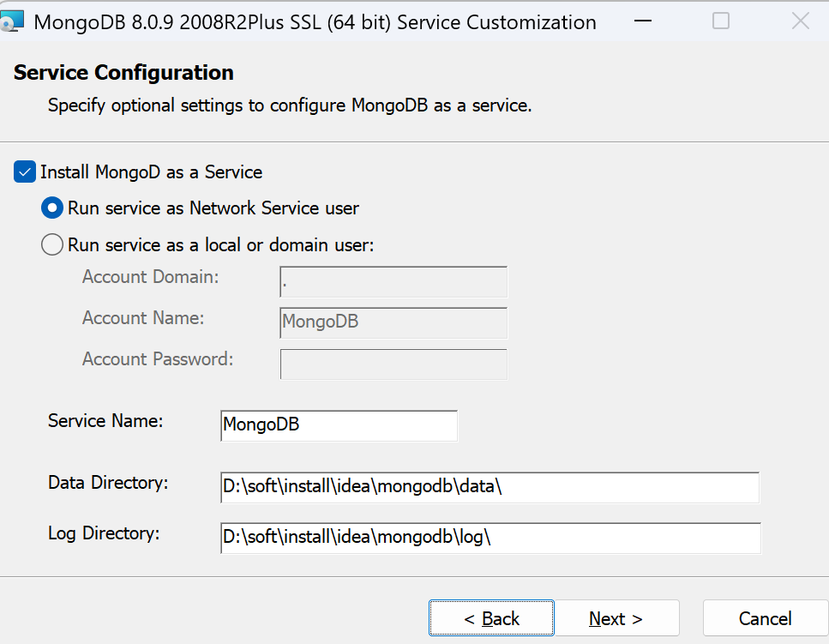829x644 pixels.
Task: Close the Service Customization window
Action: point(801,21)
